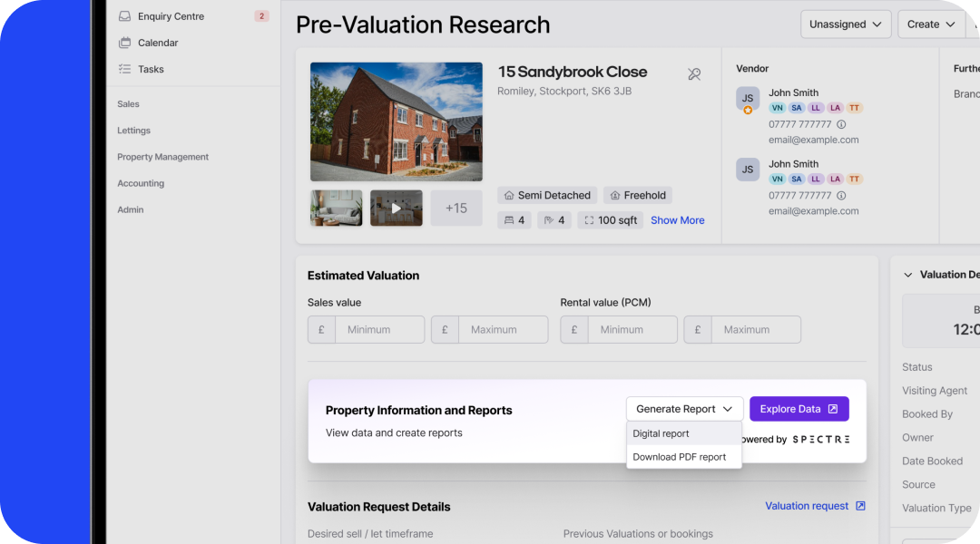Click the Semi Detached property tag

point(547,195)
